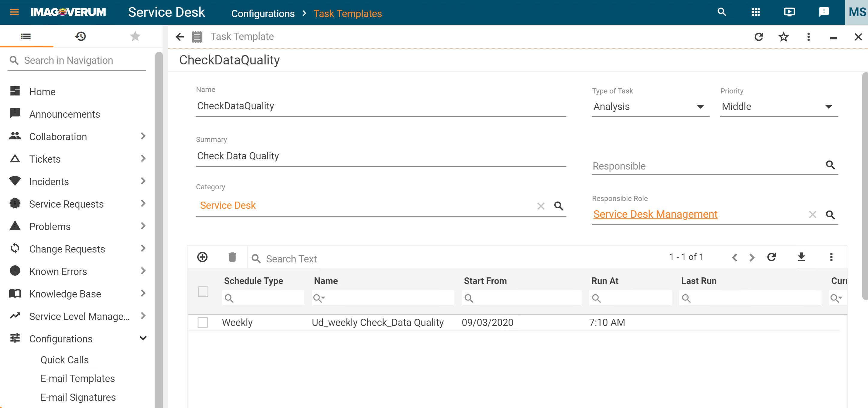Click the trash delete icon in schedule toolbar

232,257
